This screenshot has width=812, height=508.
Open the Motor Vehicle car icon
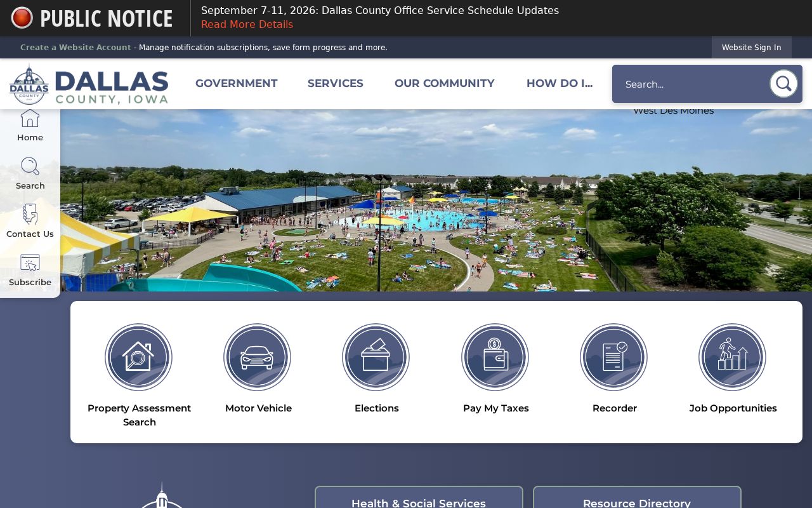(x=257, y=357)
